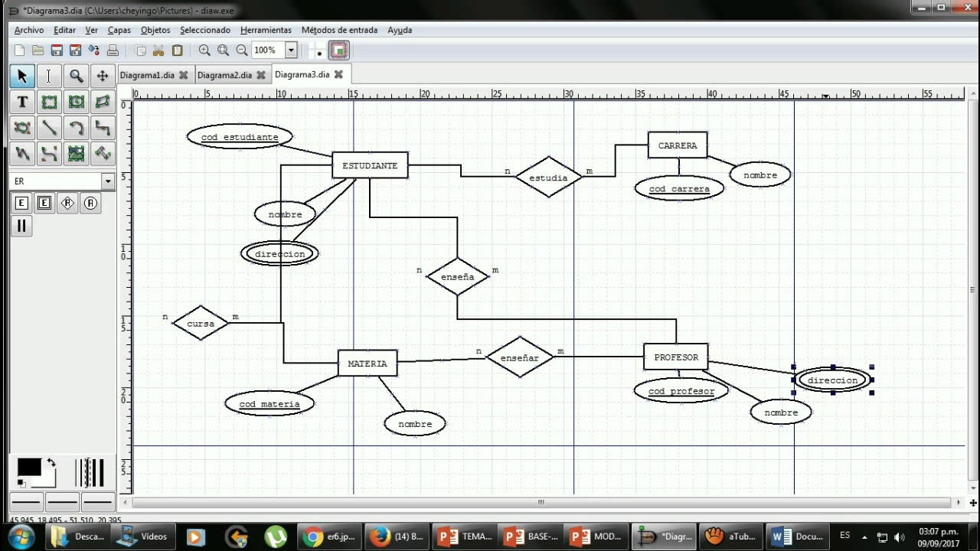This screenshot has height=551, width=980.
Task: Open the ER sheet selector dropdown
Action: point(108,181)
